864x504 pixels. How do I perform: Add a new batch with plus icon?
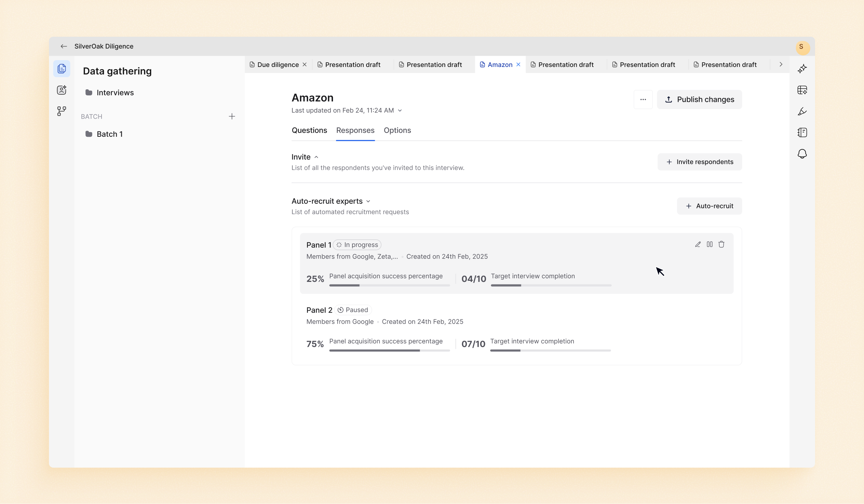pos(232,116)
